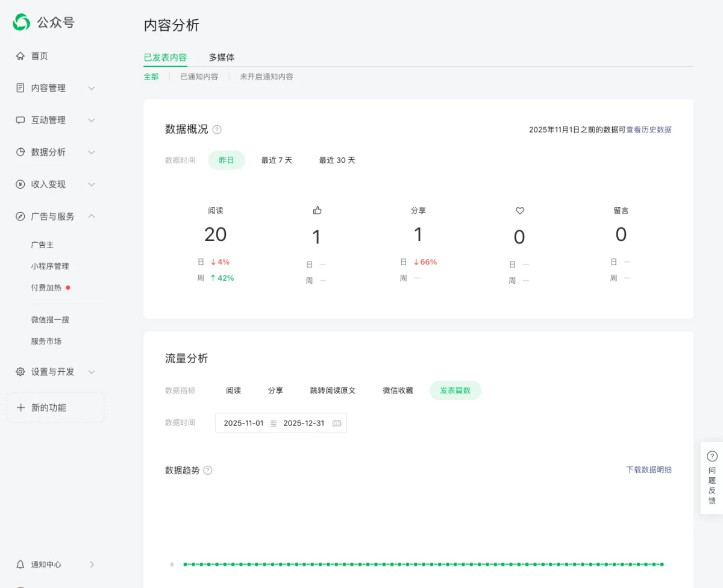Click the 新的功能 button
Viewport: 723px width, 588px height.
[x=55, y=408]
